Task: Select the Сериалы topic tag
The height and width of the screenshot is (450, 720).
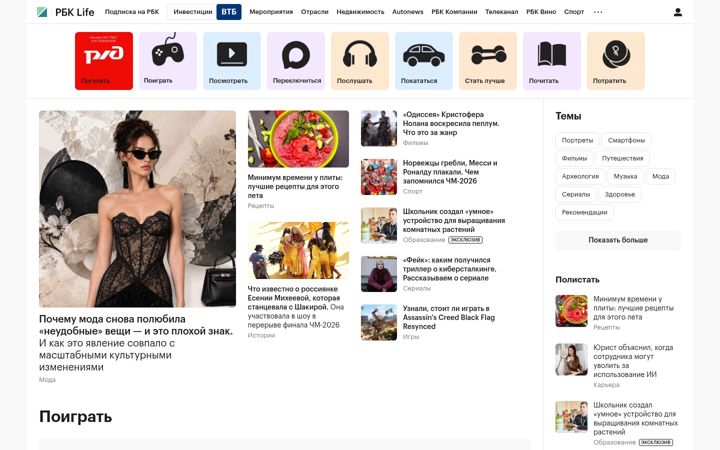Action: 576,194
